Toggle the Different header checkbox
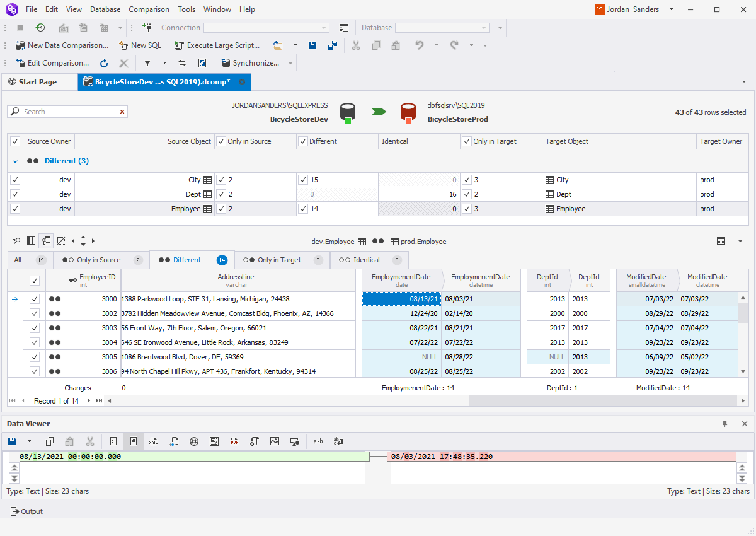This screenshot has width=756, height=536. pyautogui.click(x=303, y=141)
